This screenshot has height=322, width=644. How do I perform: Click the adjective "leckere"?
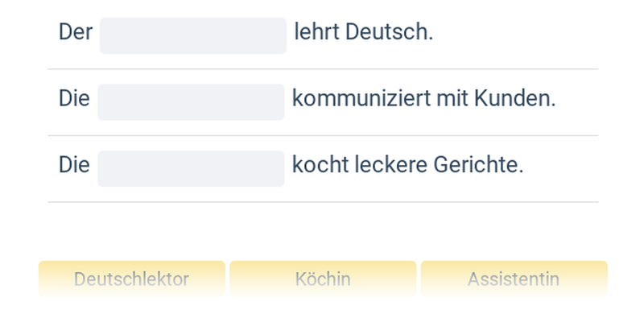[389, 165]
